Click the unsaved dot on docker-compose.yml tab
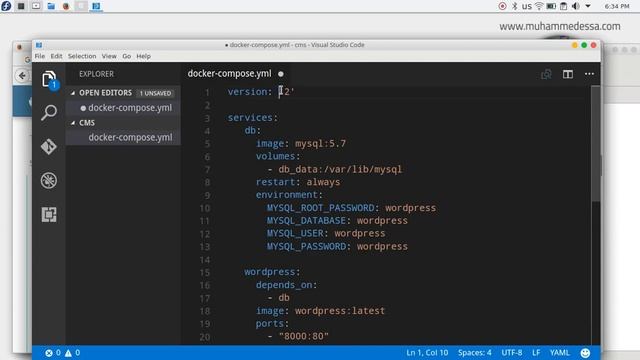The image size is (640, 360). [x=281, y=74]
